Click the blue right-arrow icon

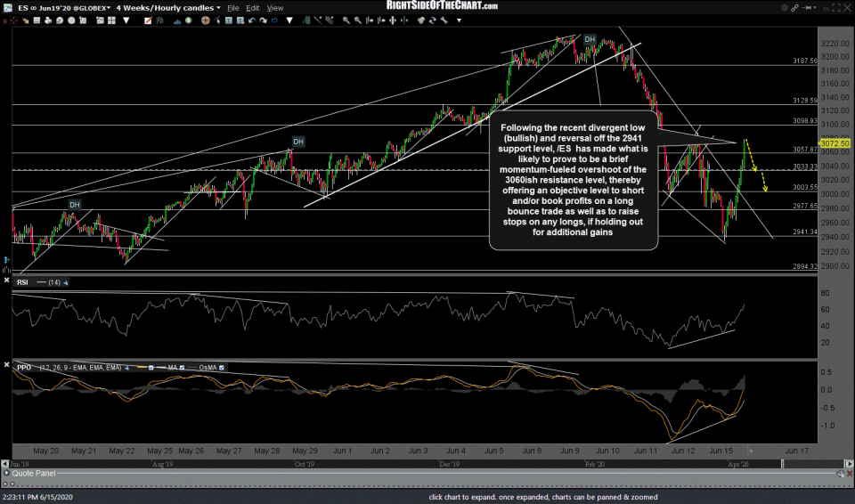tap(274, 20)
